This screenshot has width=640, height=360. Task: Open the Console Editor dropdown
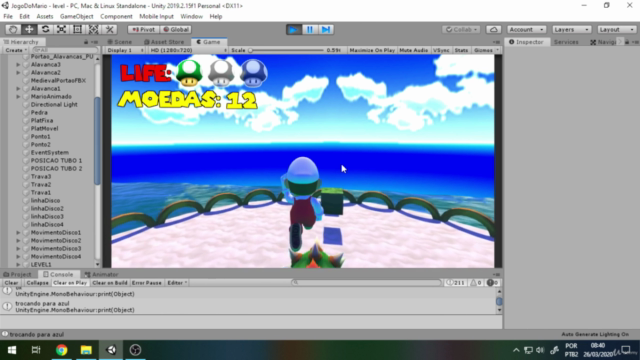(x=177, y=283)
